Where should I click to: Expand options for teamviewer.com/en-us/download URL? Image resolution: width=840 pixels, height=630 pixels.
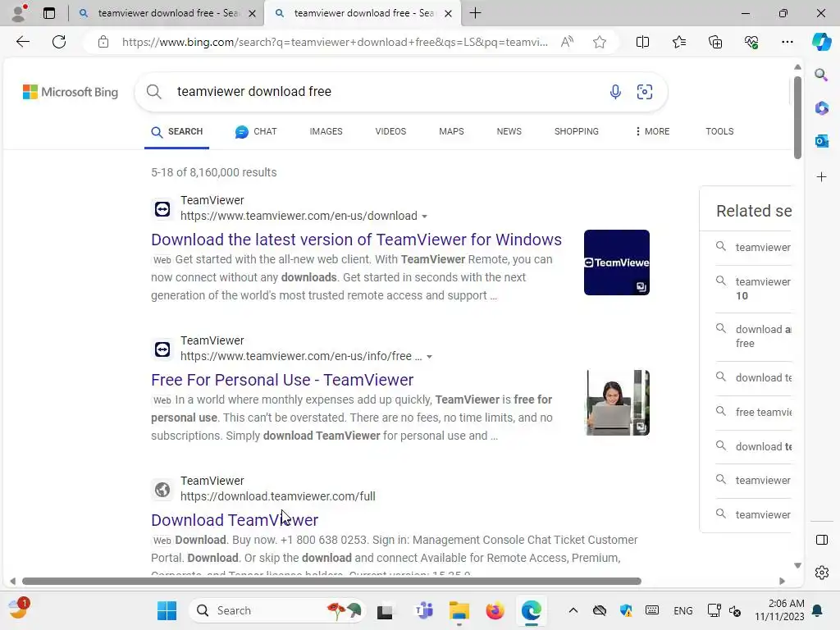pyautogui.click(x=424, y=217)
